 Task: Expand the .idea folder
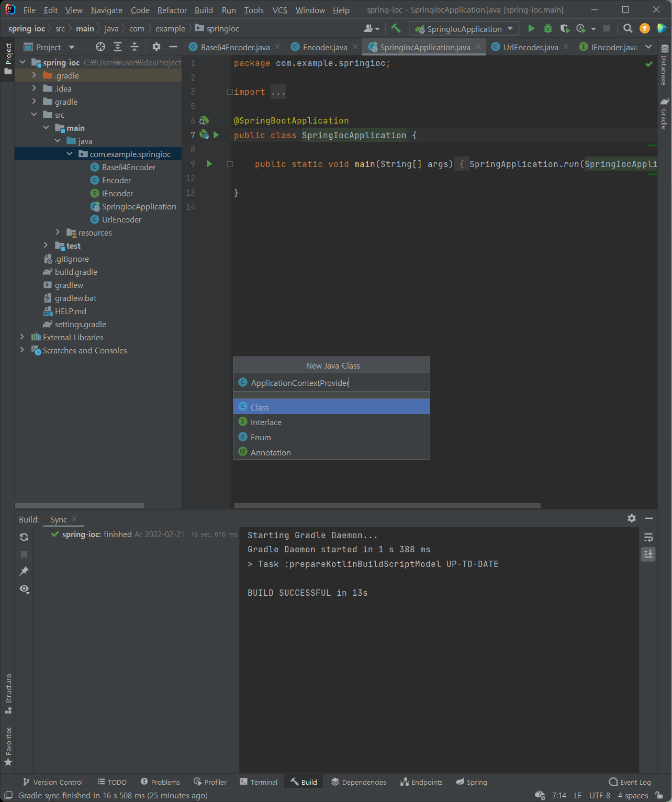[x=34, y=88]
